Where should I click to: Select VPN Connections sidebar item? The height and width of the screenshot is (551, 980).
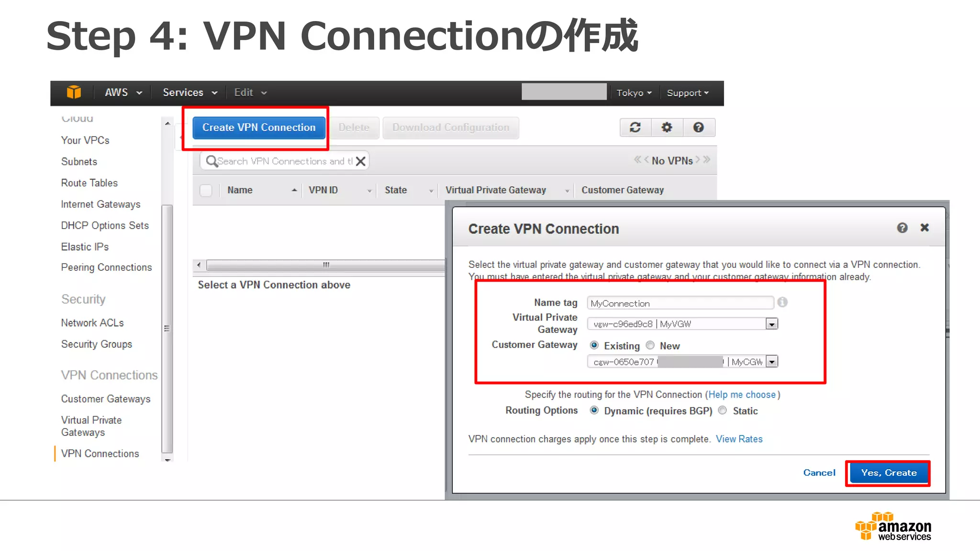point(100,453)
